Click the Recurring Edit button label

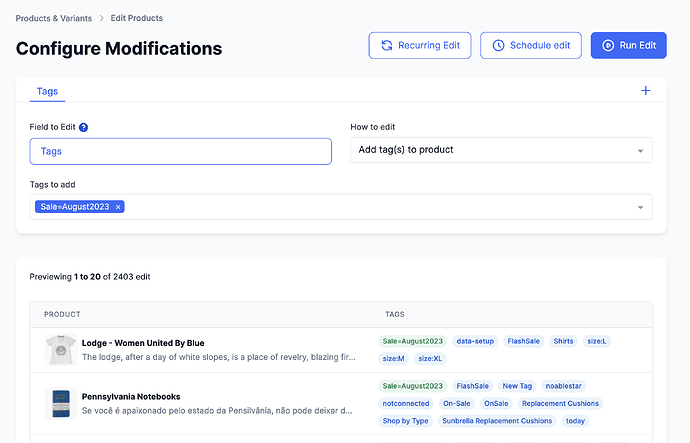click(429, 45)
